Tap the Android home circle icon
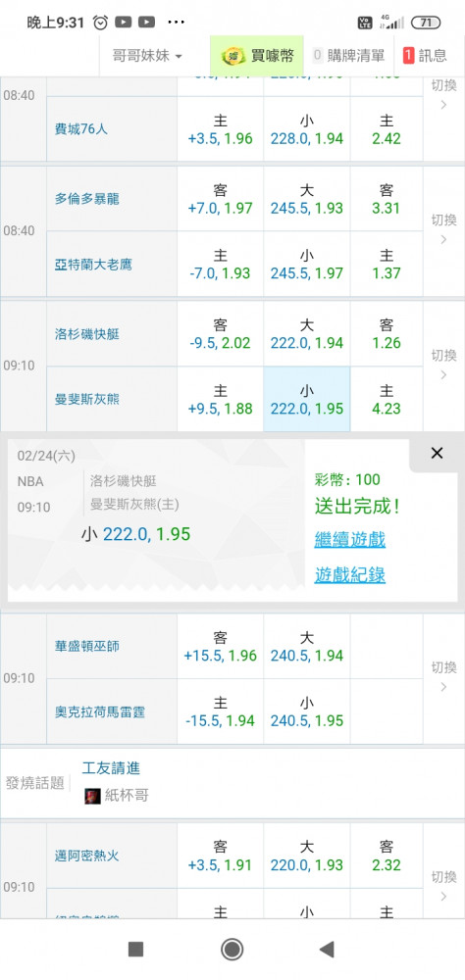465x980 pixels. (x=232, y=950)
